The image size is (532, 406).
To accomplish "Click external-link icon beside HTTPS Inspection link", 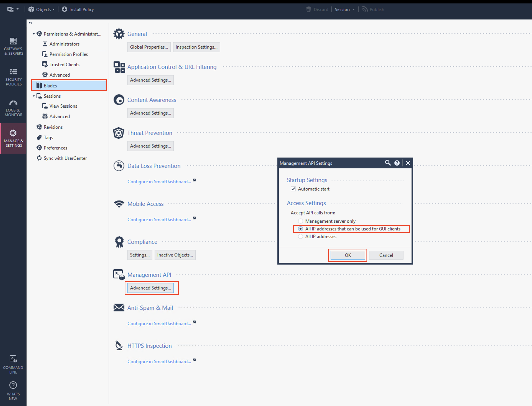I will [x=194, y=360].
